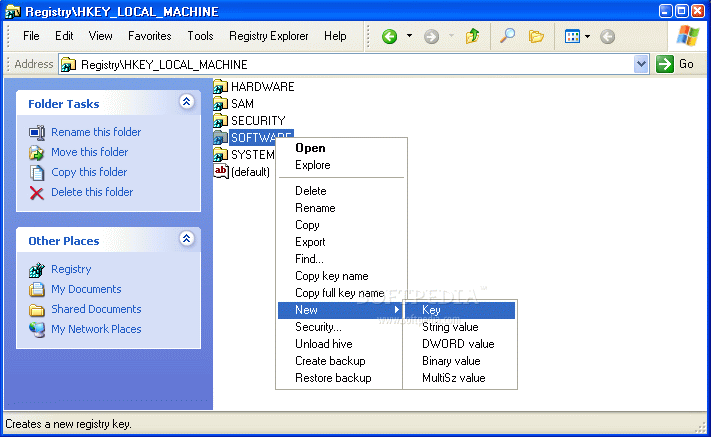Select Find... from the context menu
This screenshot has height=437, width=711.
341,259
